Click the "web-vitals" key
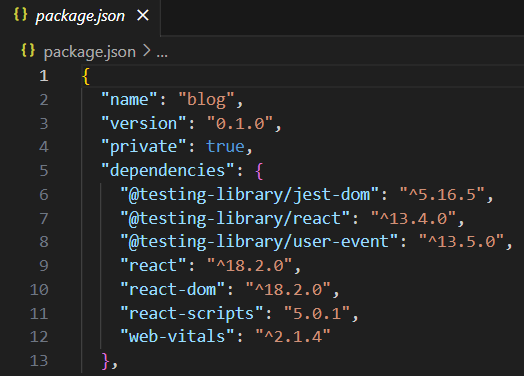The image size is (524, 376). [x=177, y=336]
